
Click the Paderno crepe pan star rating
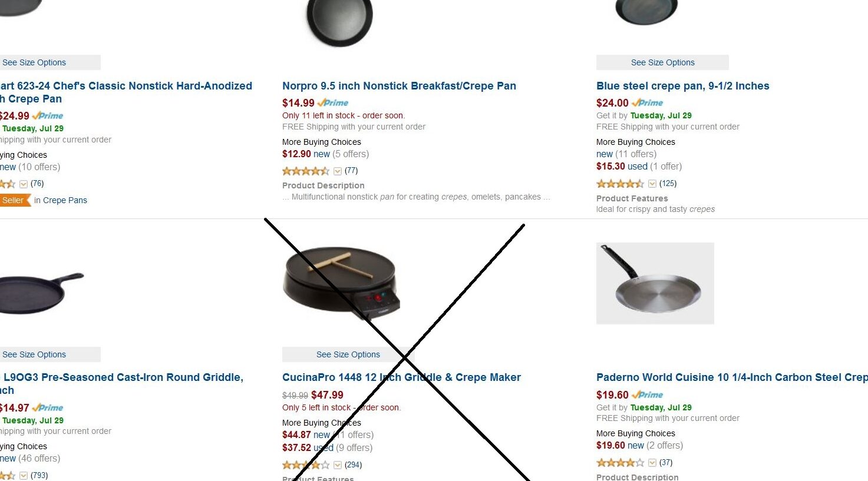point(620,463)
